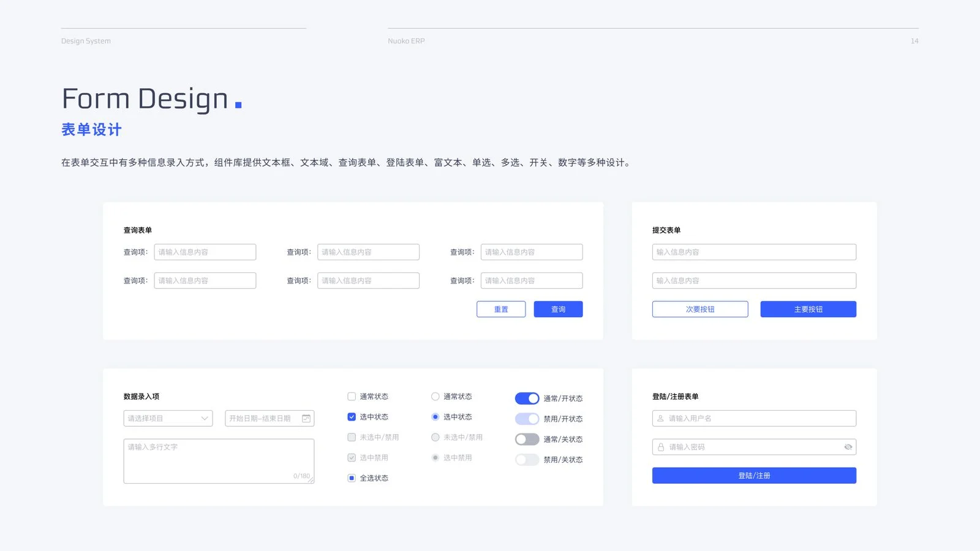This screenshot has height=551, width=980.
Task: Uncheck the 选中状态 checkbox
Action: [x=352, y=417]
